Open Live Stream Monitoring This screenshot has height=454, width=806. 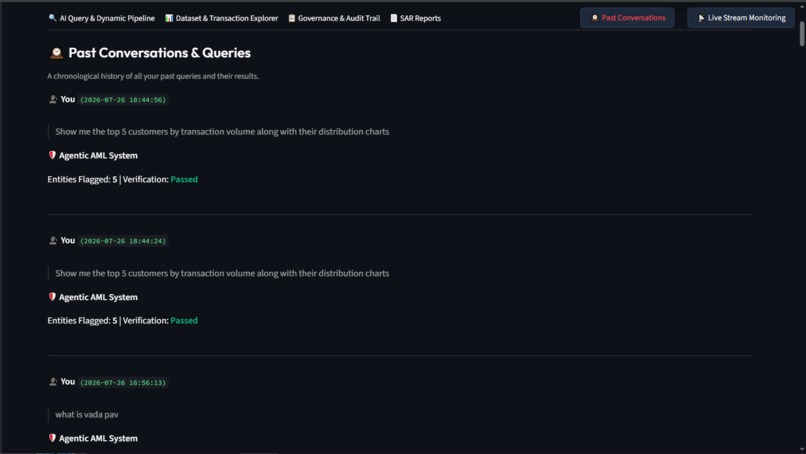click(741, 18)
